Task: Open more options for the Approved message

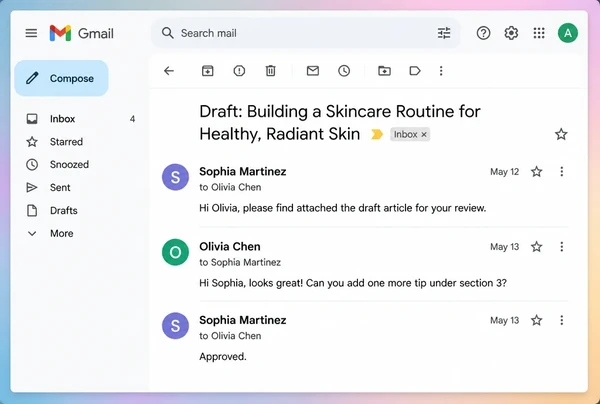Action: (562, 320)
